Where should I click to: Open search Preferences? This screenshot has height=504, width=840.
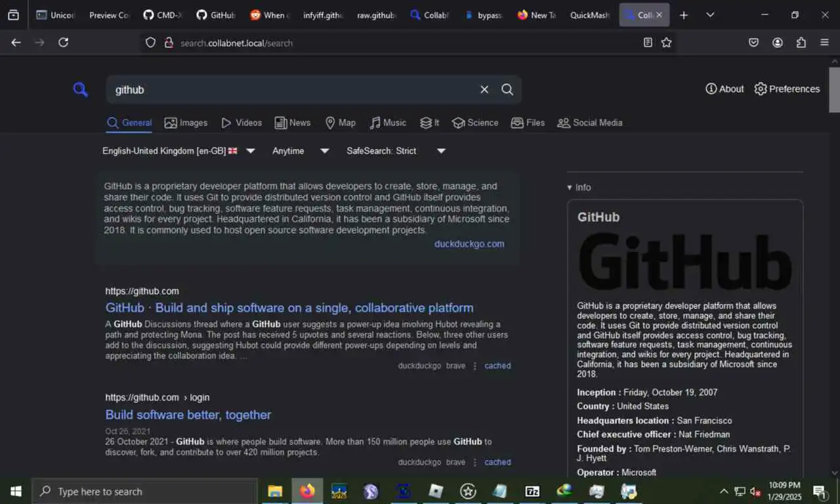click(x=787, y=89)
